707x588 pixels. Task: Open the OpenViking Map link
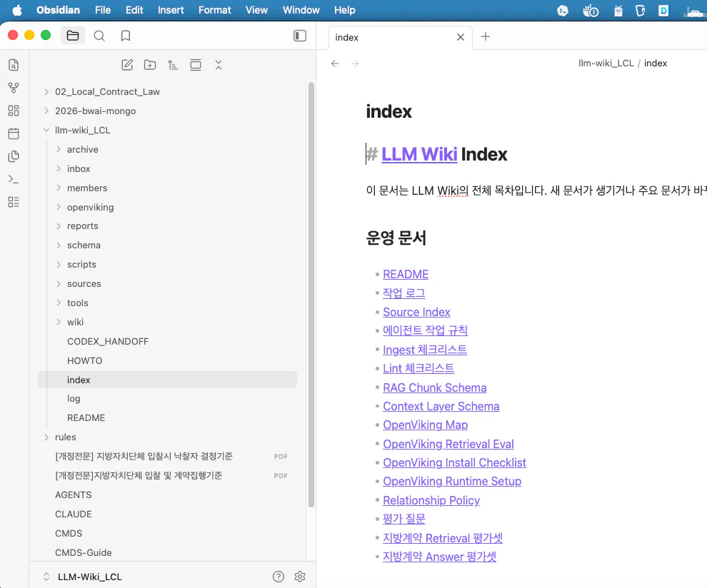pyautogui.click(x=425, y=425)
